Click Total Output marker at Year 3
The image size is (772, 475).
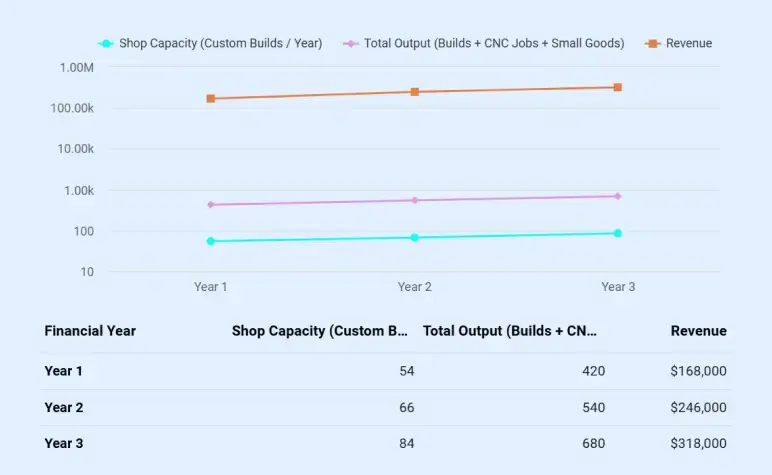pyautogui.click(x=618, y=196)
